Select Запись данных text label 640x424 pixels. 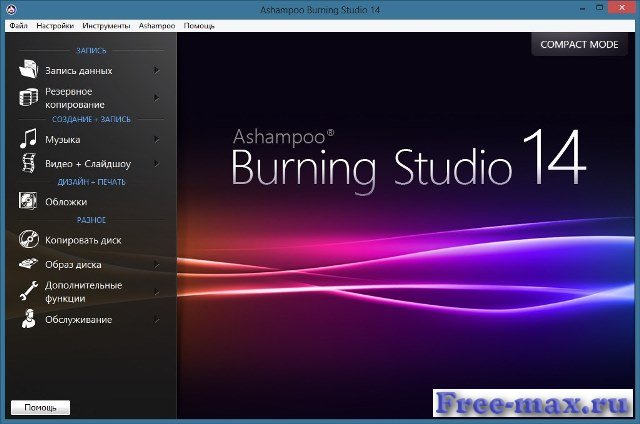point(79,71)
